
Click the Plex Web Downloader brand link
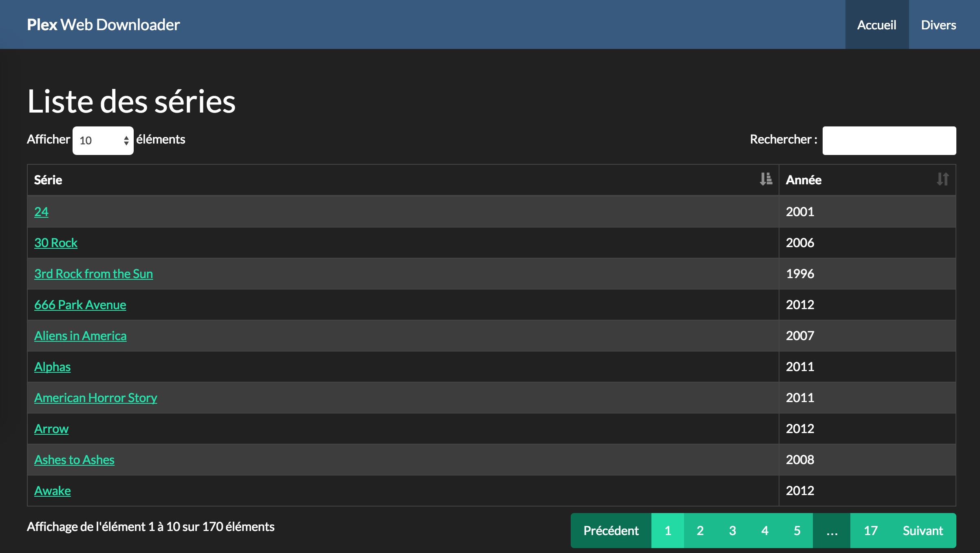click(103, 25)
